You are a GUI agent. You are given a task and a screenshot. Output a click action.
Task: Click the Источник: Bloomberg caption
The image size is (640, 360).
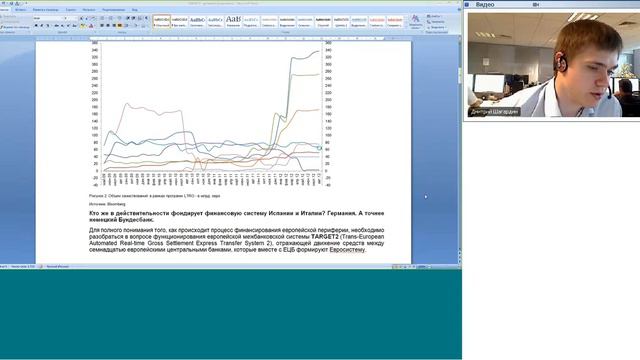pyautogui.click(x=107, y=204)
